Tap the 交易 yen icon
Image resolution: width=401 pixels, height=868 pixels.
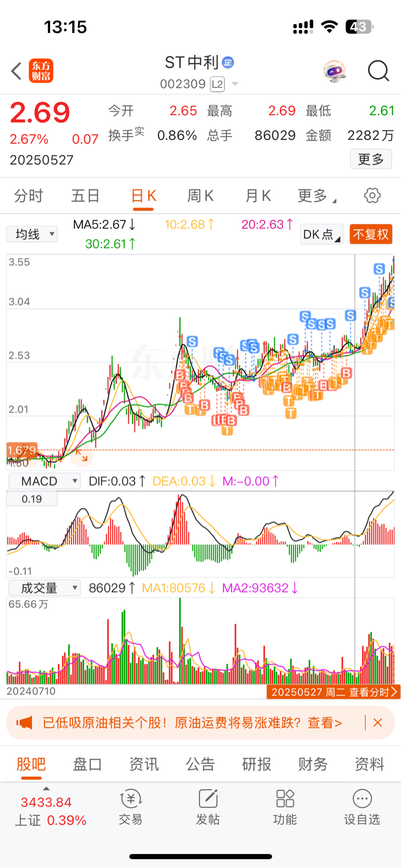131,799
